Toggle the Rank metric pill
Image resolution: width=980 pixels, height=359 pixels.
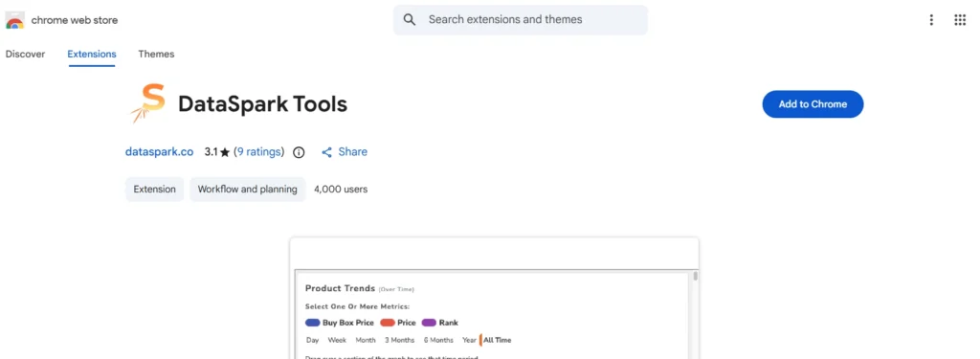click(440, 323)
